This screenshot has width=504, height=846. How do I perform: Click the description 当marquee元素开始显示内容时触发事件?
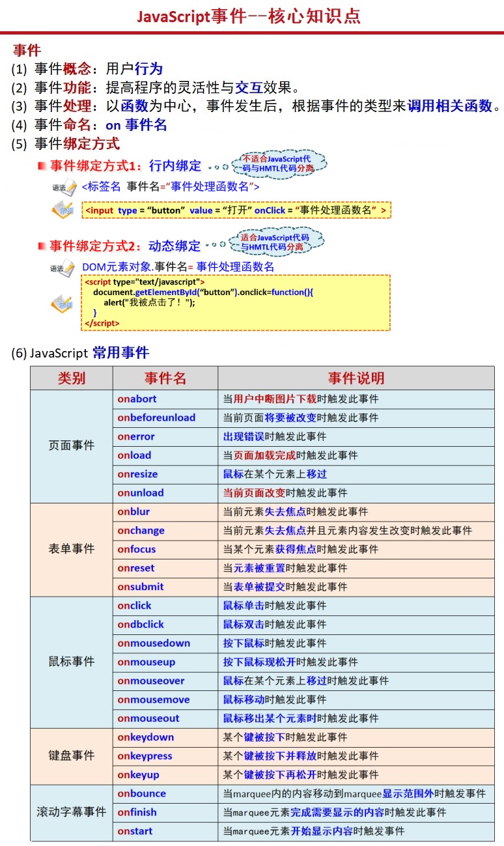coord(314,831)
